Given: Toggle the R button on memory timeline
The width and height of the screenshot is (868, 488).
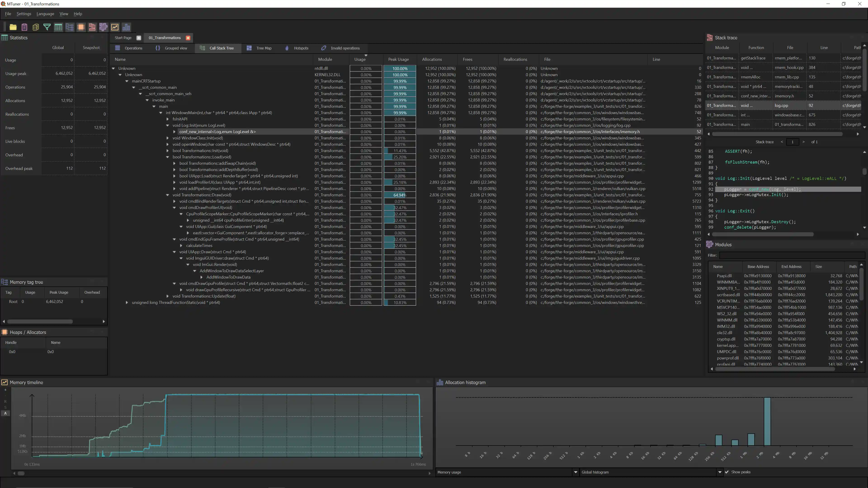Looking at the screenshot, I should (x=5, y=401).
